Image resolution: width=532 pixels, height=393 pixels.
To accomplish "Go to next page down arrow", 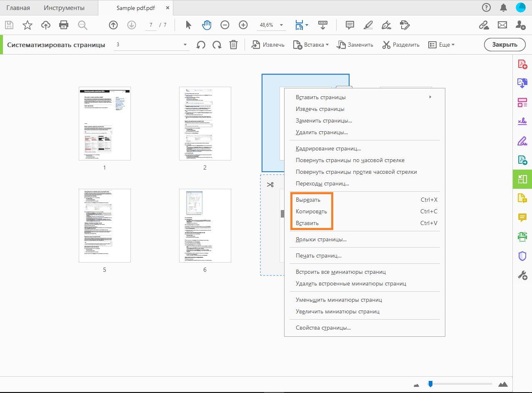I will click(132, 25).
